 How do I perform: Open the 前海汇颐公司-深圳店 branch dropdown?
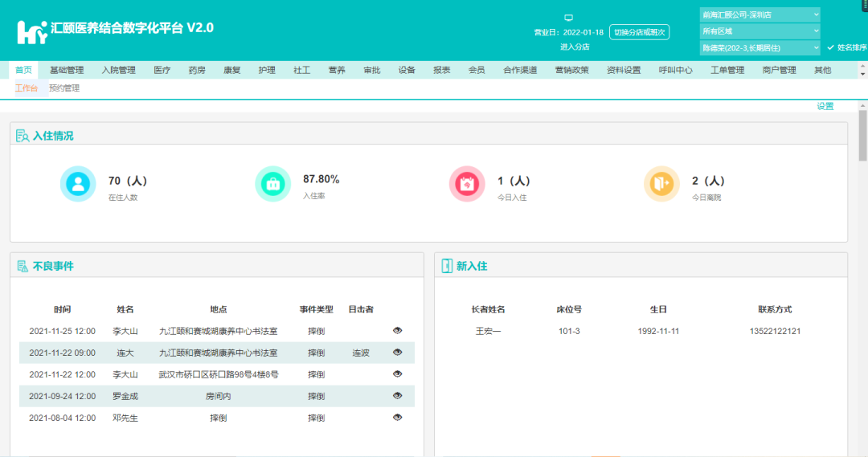click(759, 14)
